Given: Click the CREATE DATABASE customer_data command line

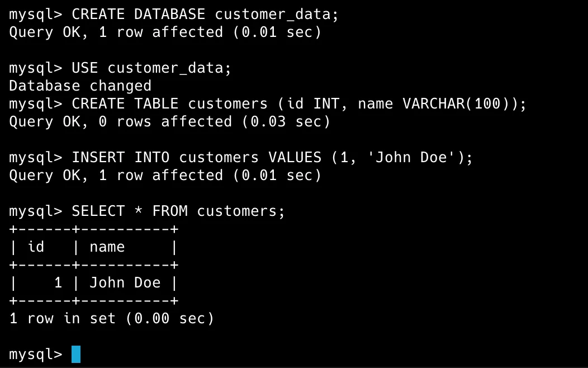Looking at the screenshot, I should [174, 14].
